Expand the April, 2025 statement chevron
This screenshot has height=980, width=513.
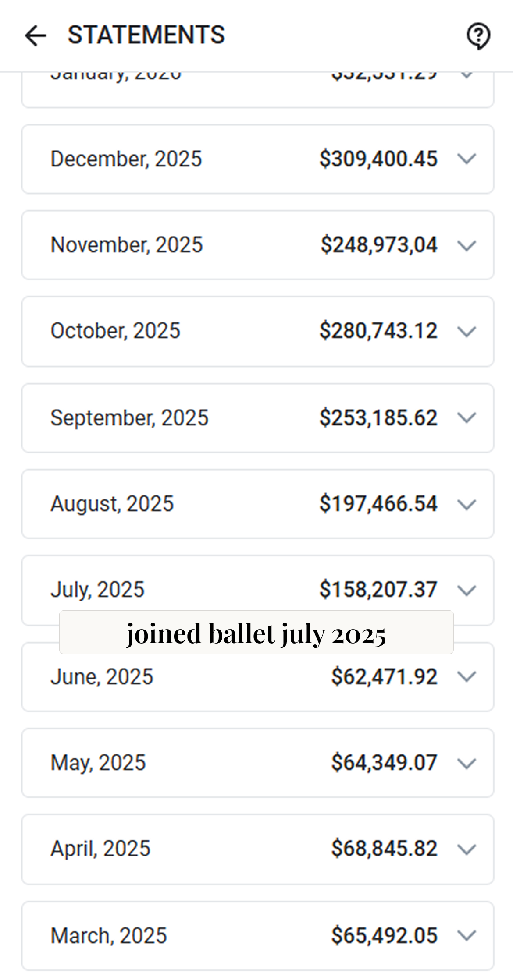pos(467,849)
